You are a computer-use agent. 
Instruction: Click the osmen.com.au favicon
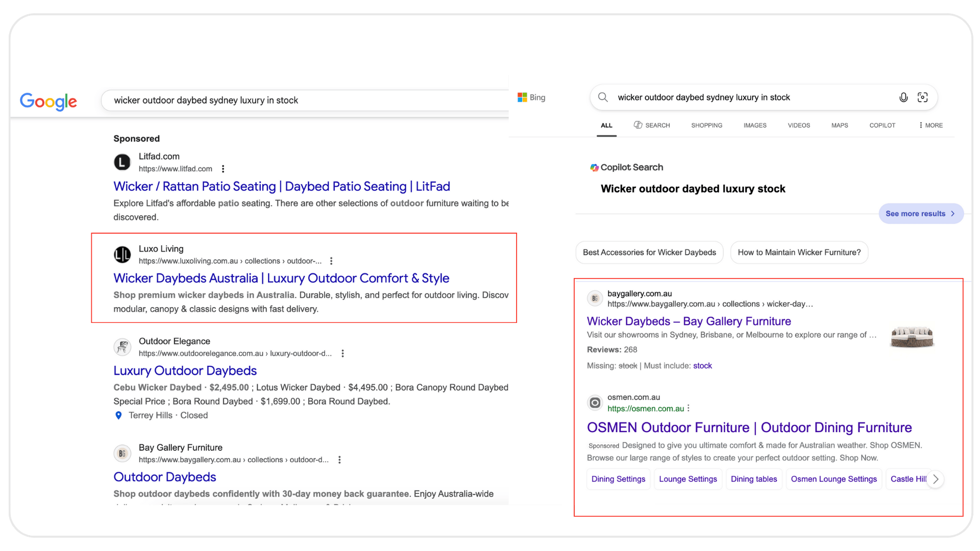[x=595, y=403]
